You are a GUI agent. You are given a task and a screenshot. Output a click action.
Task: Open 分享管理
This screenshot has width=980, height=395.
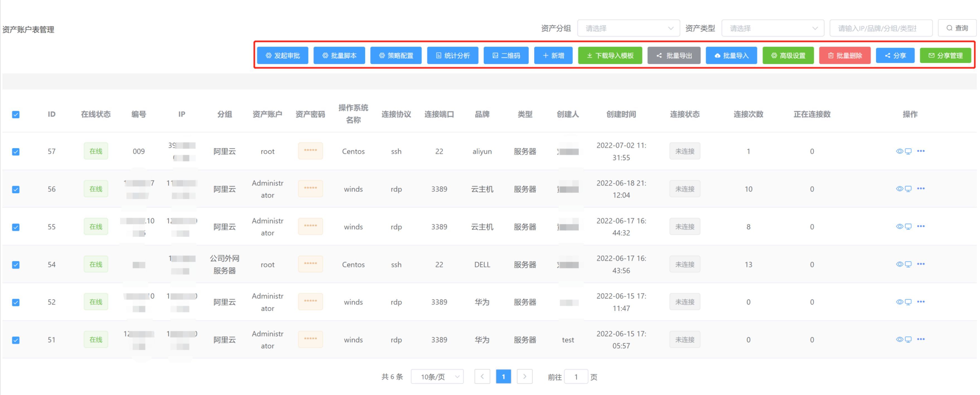945,55
